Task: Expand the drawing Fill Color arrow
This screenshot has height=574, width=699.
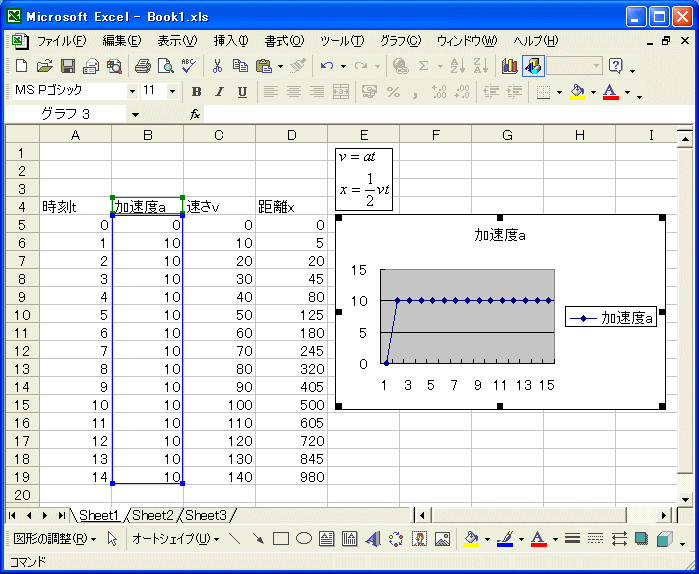Action: tap(487, 539)
